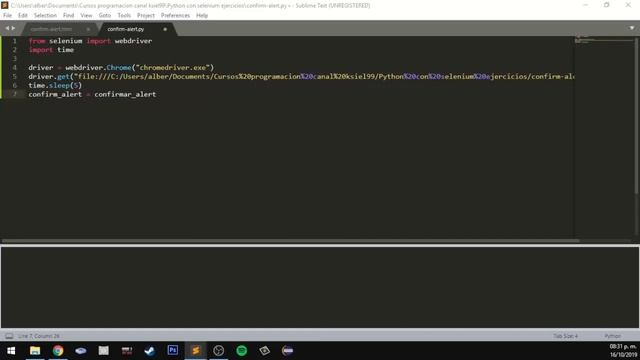Open Photoshop from the taskbar
The width and height of the screenshot is (640, 360).
[173, 350]
